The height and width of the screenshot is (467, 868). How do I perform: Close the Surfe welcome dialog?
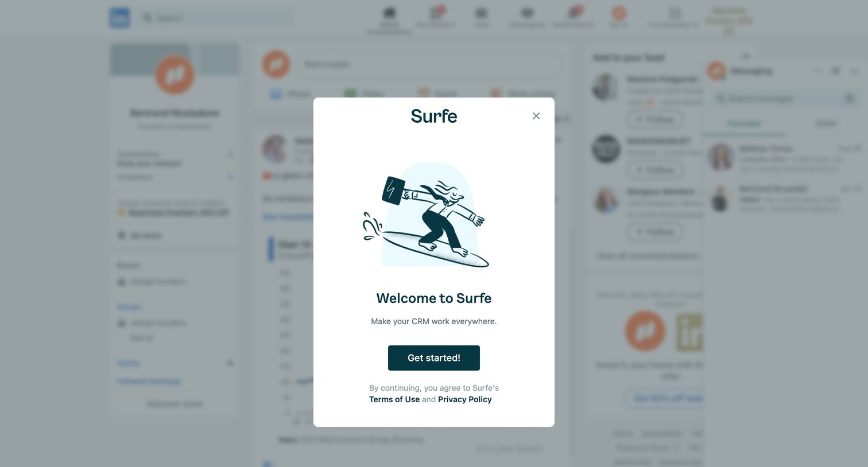(x=536, y=116)
